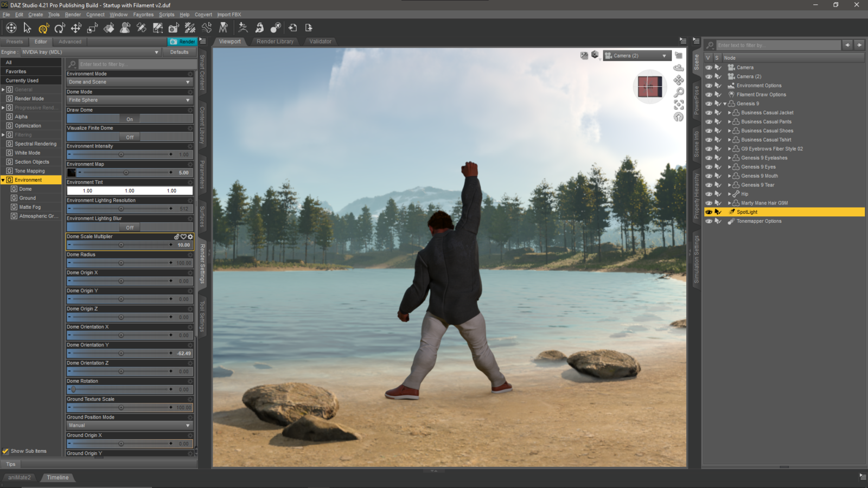868x488 pixels.
Task: Select the Node Selection arrow tool
Action: coord(28,27)
